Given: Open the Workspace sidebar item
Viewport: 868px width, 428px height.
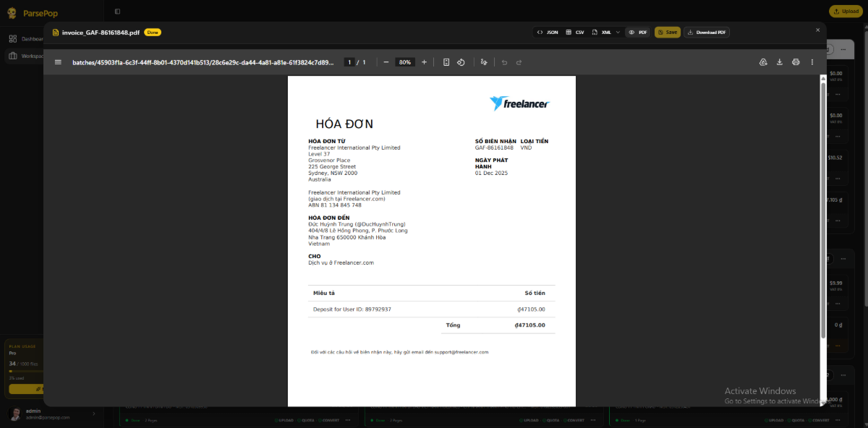Looking at the screenshot, I should coord(25,56).
